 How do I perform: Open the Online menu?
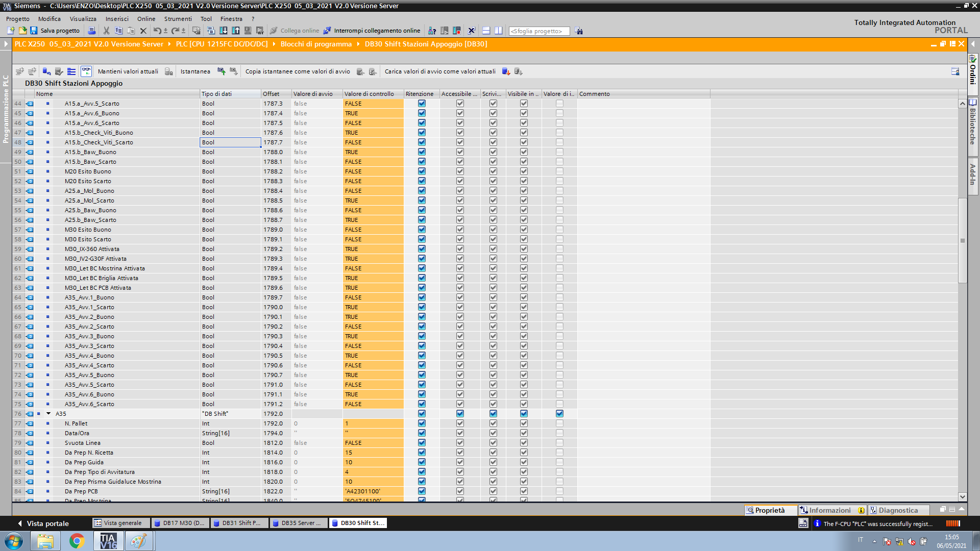point(146,19)
